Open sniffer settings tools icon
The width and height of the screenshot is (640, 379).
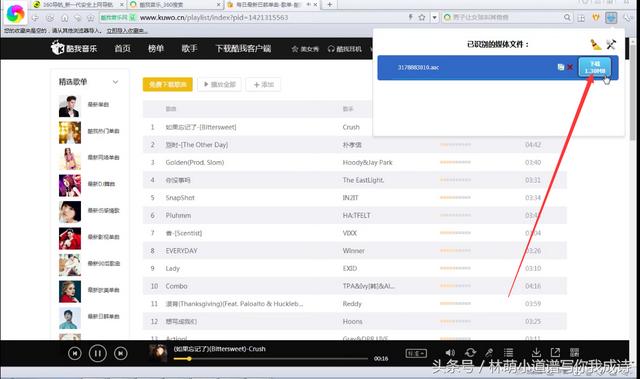coord(611,44)
